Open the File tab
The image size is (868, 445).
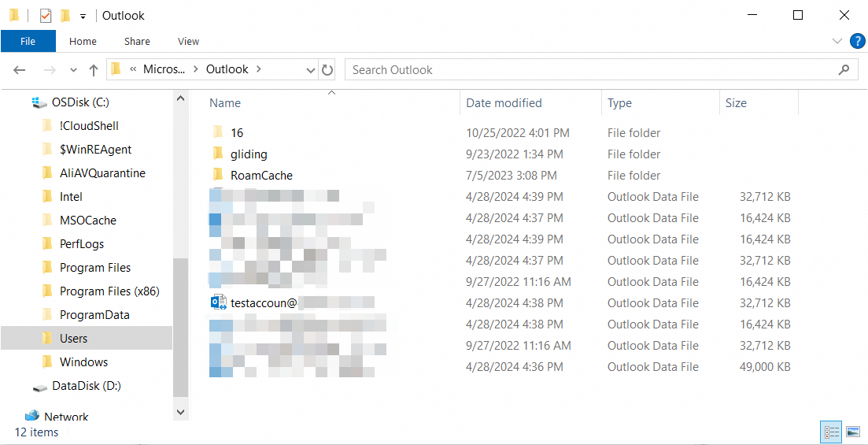pos(28,42)
